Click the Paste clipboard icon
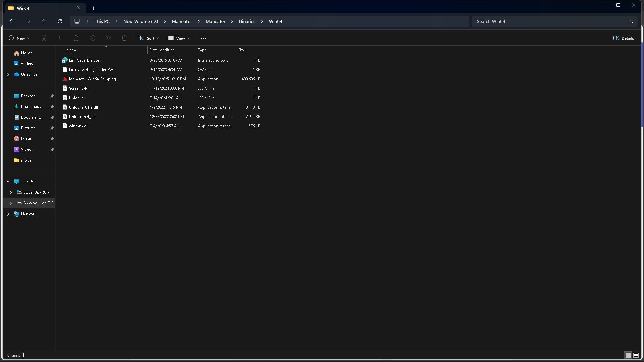This screenshot has height=362, width=644. point(76,38)
